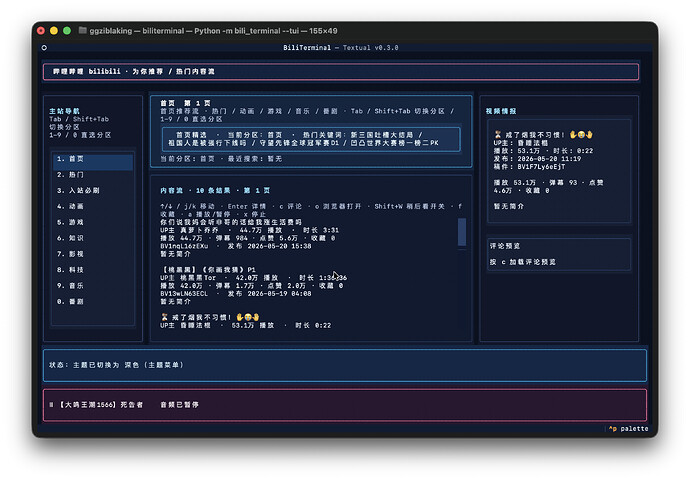Click the 首页精选 hot keywords box
The height and width of the screenshot is (480, 690).
pyautogui.click(x=311, y=139)
